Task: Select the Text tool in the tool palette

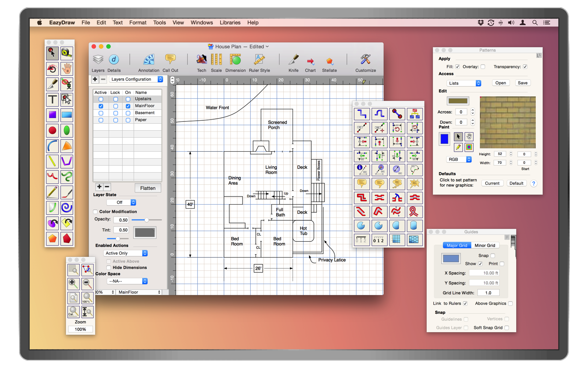Action: point(52,99)
